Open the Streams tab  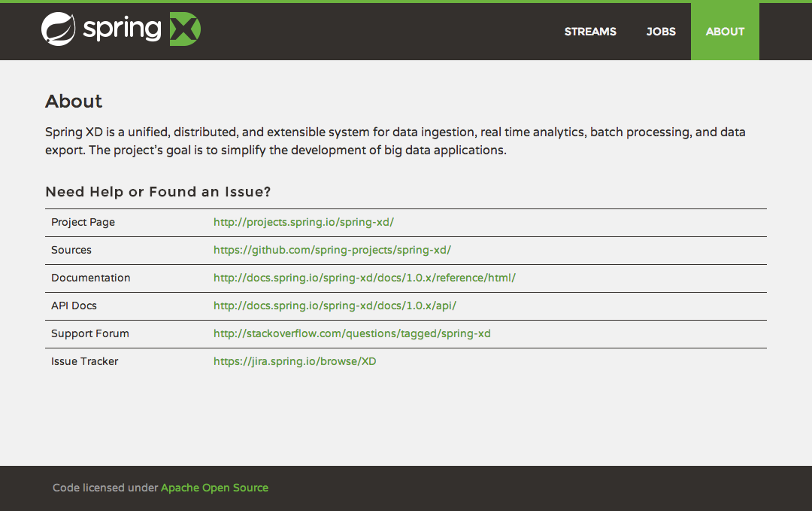point(590,32)
